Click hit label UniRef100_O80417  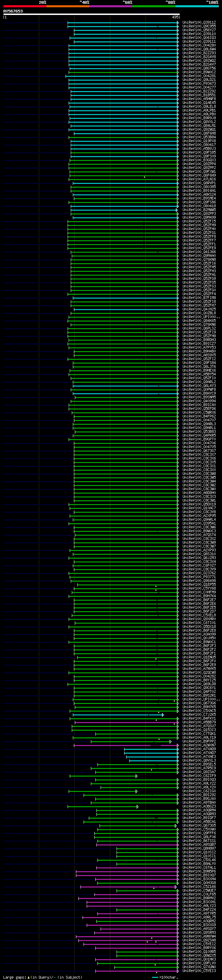[x=199, y=145]
